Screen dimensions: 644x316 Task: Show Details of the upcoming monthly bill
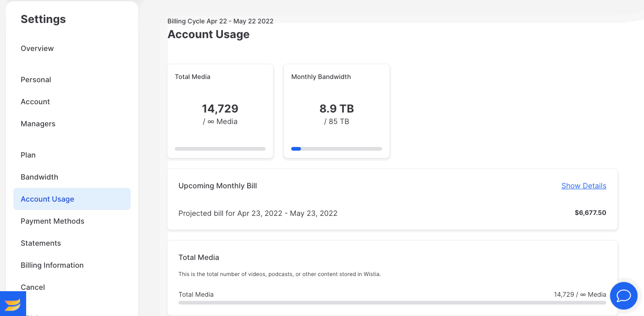pyautogui.click(x=584, y=186)
